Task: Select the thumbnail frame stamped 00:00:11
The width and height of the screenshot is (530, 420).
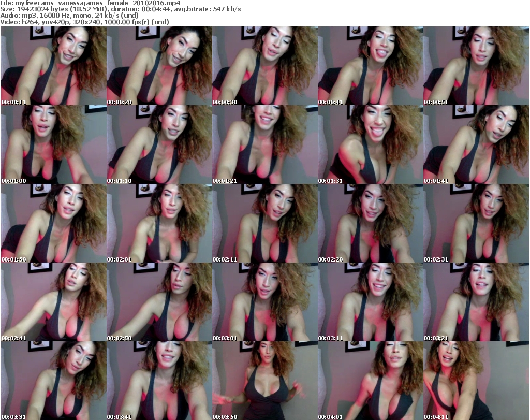Action: point(54,66)
